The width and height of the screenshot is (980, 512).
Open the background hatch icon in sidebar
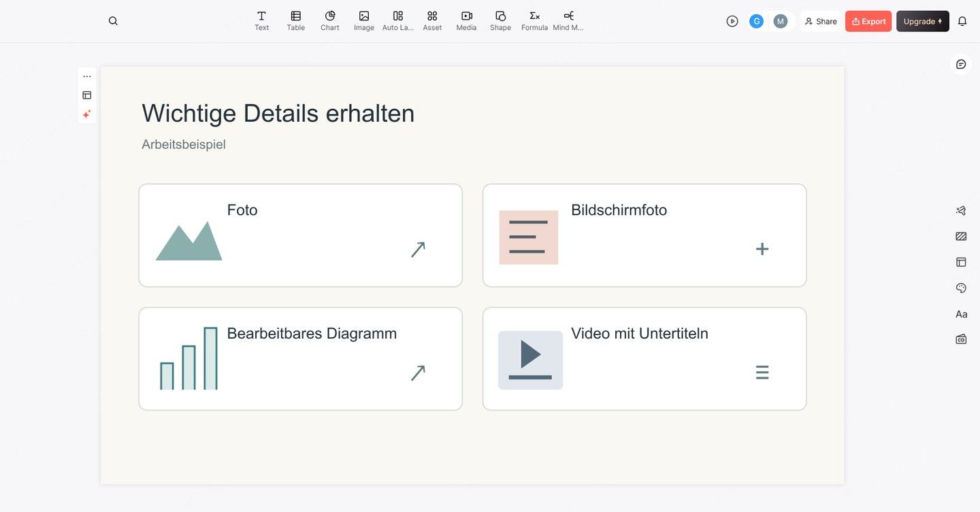[x=961, y=237]
